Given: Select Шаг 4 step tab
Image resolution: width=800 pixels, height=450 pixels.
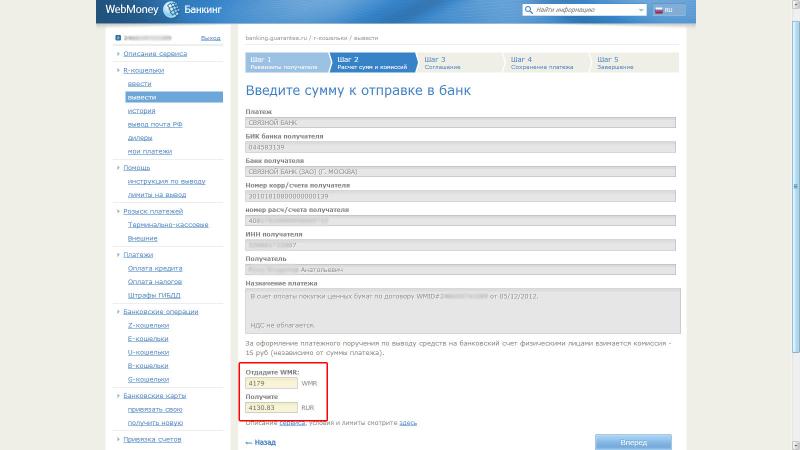Looking at the screenshot, I should 545,63.
